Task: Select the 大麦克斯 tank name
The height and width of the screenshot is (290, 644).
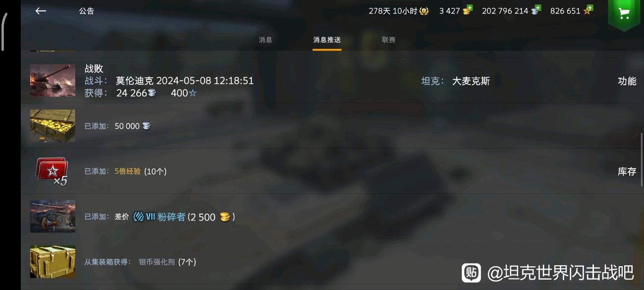Action: [x=471, y=81]
